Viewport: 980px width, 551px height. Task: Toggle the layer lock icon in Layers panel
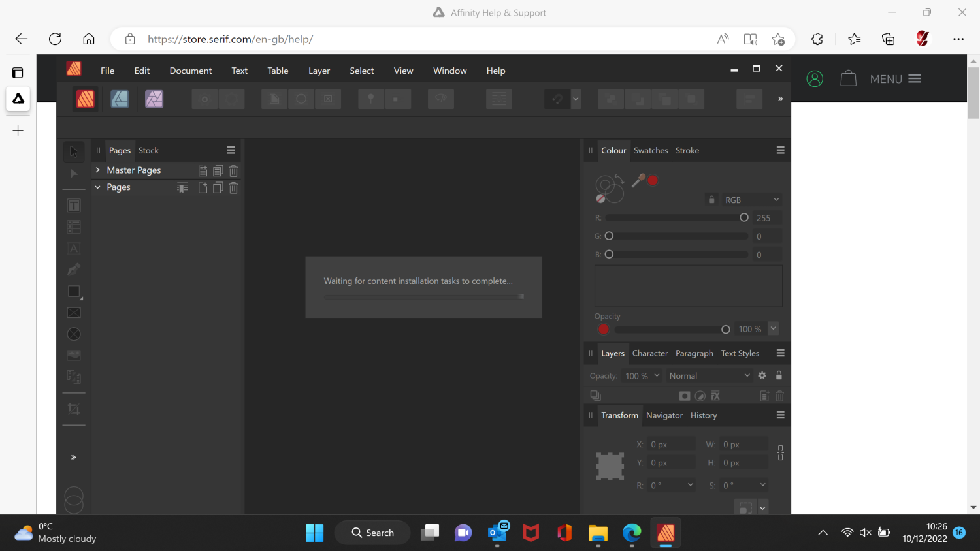[779, 375]
